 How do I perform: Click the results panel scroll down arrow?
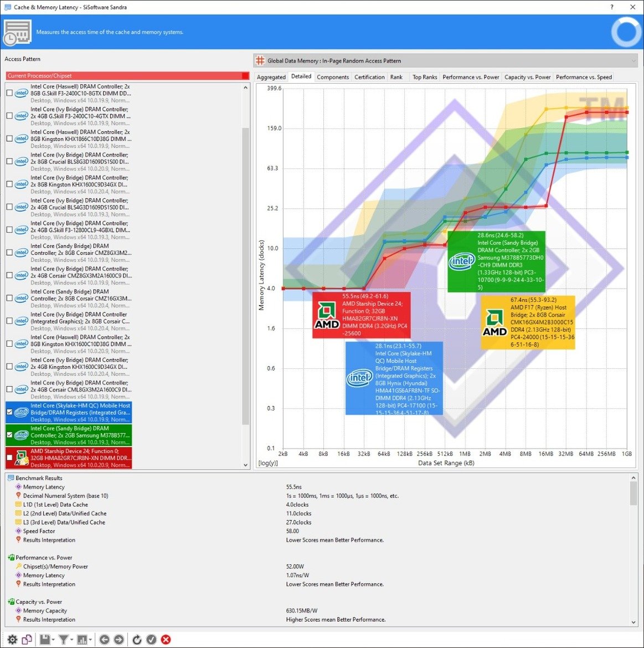pyautogui.click(x=633, y=623)
